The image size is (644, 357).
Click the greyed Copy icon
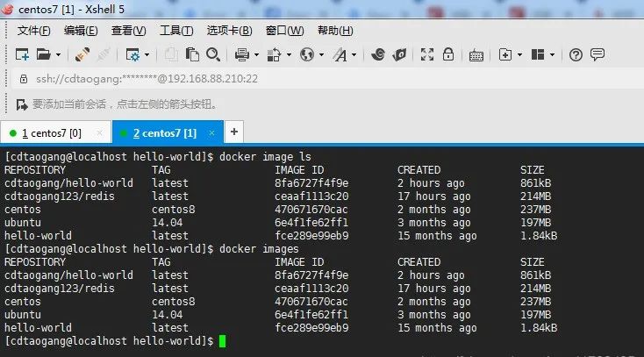tap(171, 54)
